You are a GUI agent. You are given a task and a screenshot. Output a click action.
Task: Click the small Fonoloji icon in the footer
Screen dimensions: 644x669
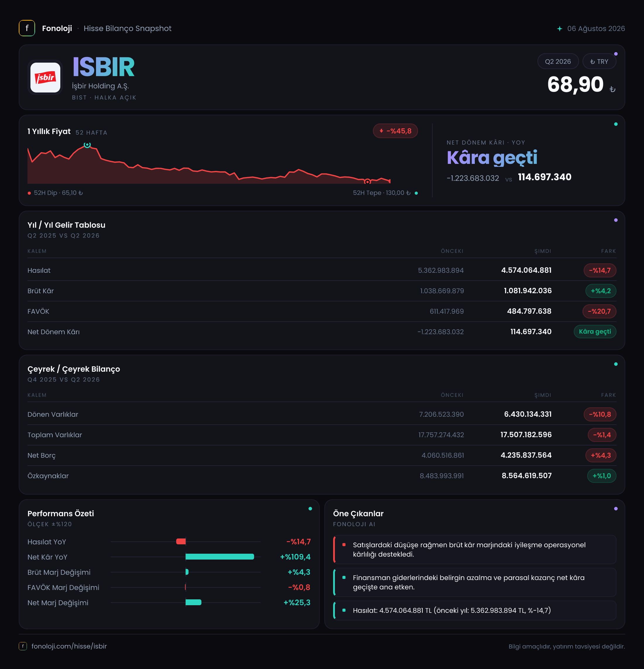23,646
